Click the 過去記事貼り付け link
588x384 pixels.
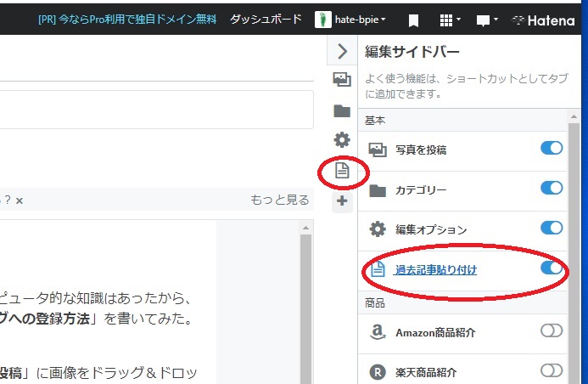(436, 270)
